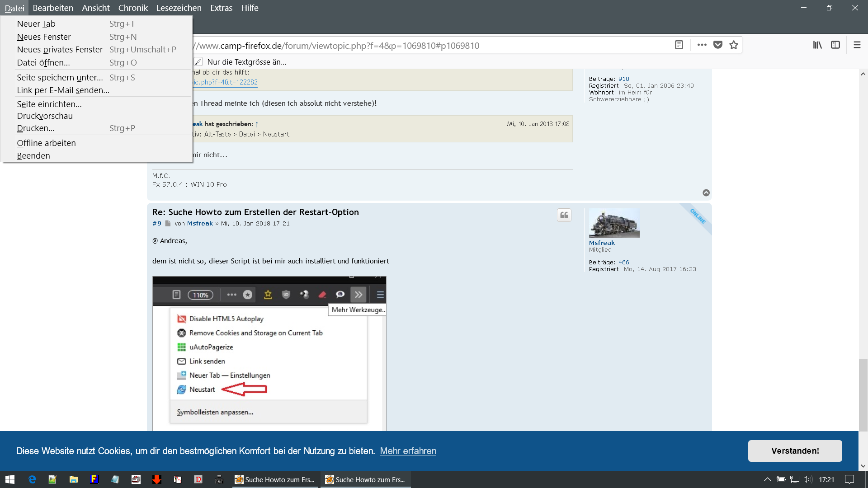Choose 'Neues privates Fenster' from the menu
The height and width of the screenshot is (488, 868).
pos(60,49)
